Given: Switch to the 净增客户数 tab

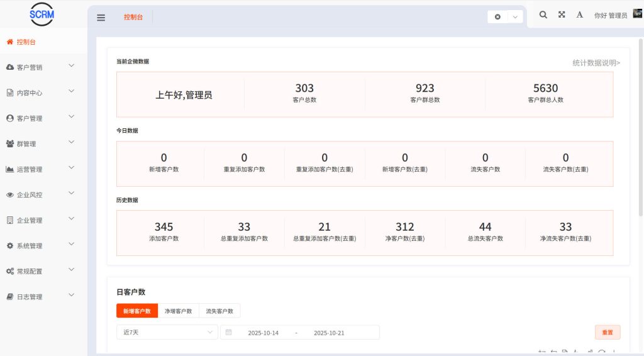Looking at the screenshot, I should tap(178, 311).
